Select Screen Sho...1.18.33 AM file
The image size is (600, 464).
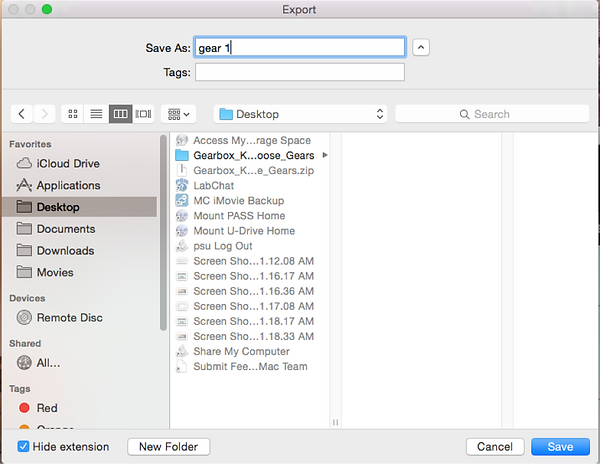[249, 336]
